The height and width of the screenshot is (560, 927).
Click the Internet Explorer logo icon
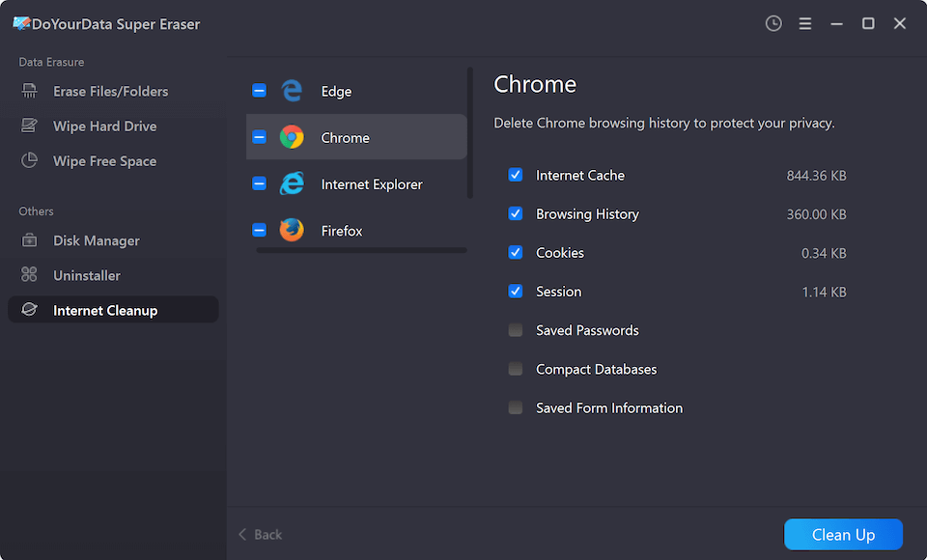[292, 183]
